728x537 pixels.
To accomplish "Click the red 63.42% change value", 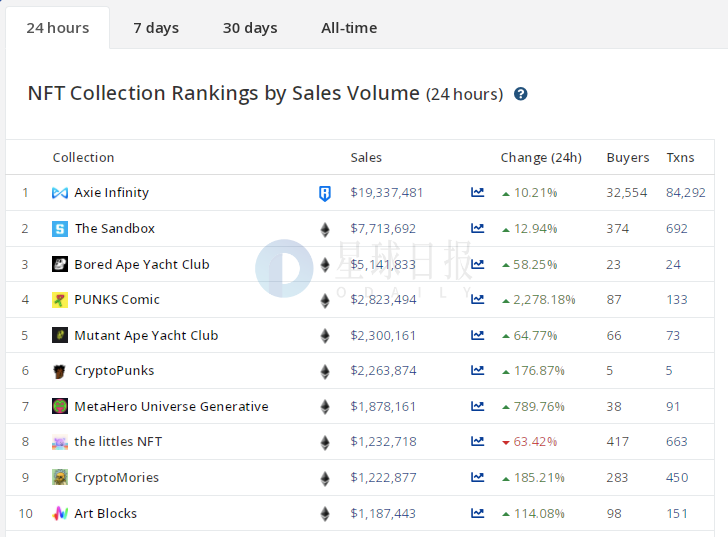I will tap(535, 441).
